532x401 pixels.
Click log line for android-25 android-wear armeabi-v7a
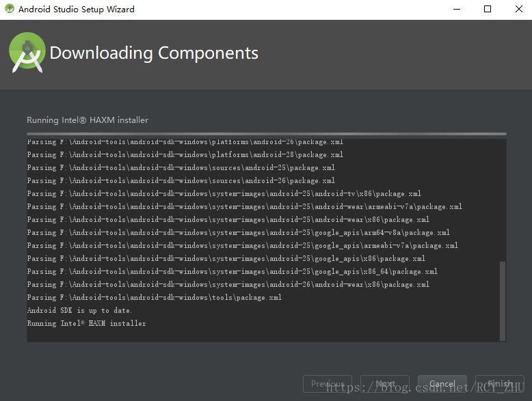pyautogui.click(x=245, y=206)
